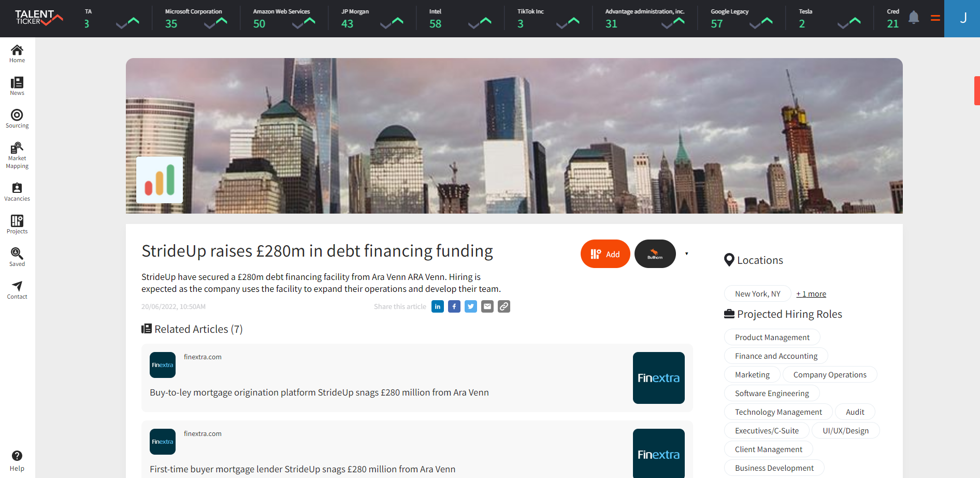Click Finextra thumbnail of Buy-to-ley article

659,378
